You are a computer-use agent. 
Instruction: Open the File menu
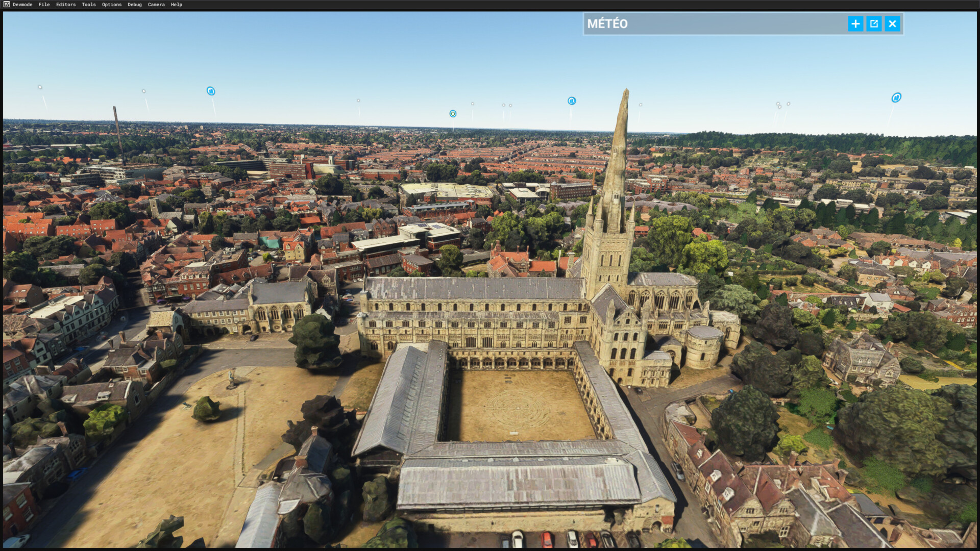44,5
